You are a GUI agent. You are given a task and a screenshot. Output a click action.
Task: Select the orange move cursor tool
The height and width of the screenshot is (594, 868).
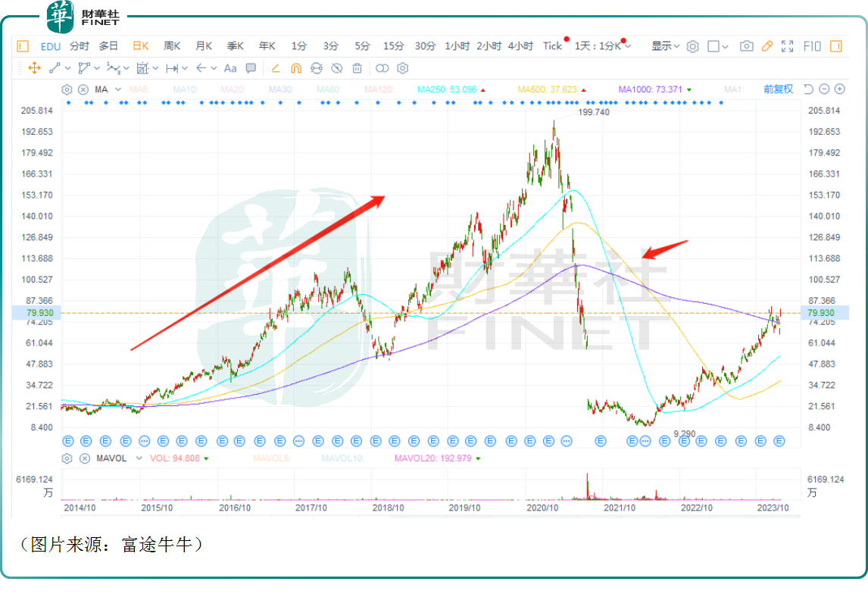click(x=34, y=68)
